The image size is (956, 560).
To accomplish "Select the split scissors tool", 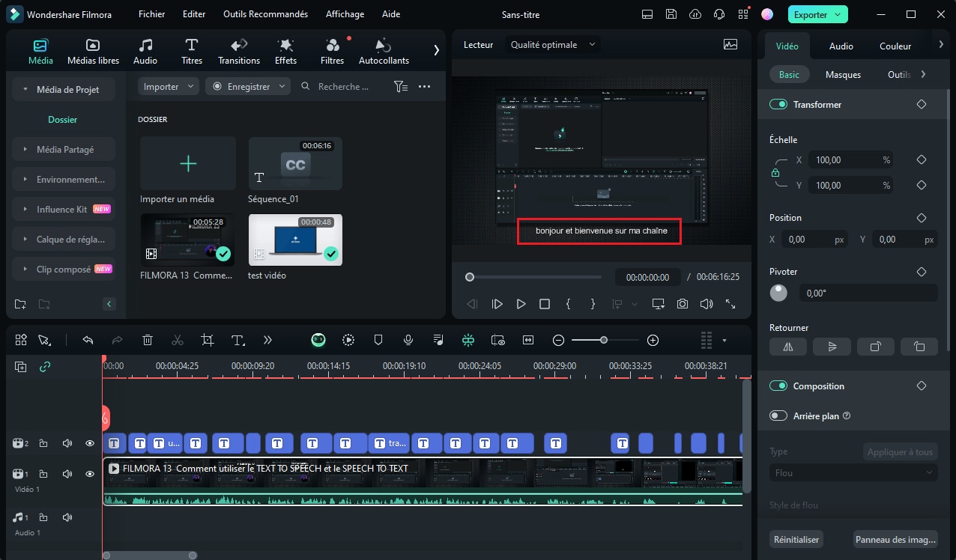I will tap(178, 340).
